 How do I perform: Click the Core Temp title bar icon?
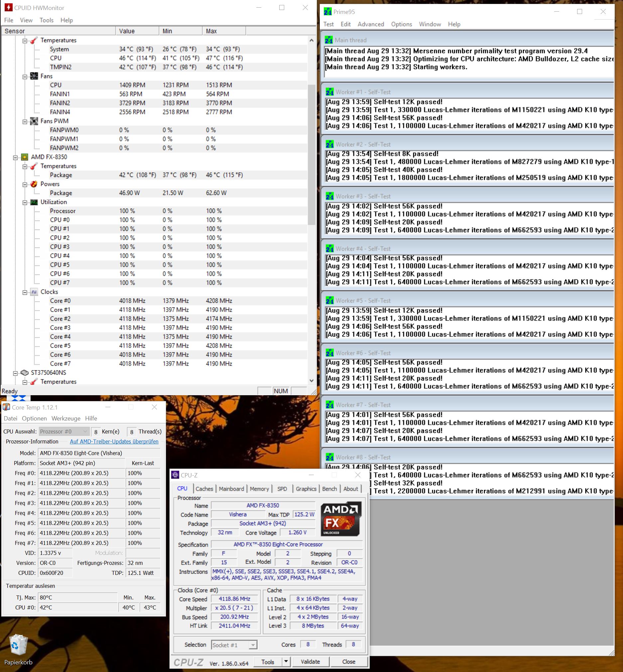6,407
